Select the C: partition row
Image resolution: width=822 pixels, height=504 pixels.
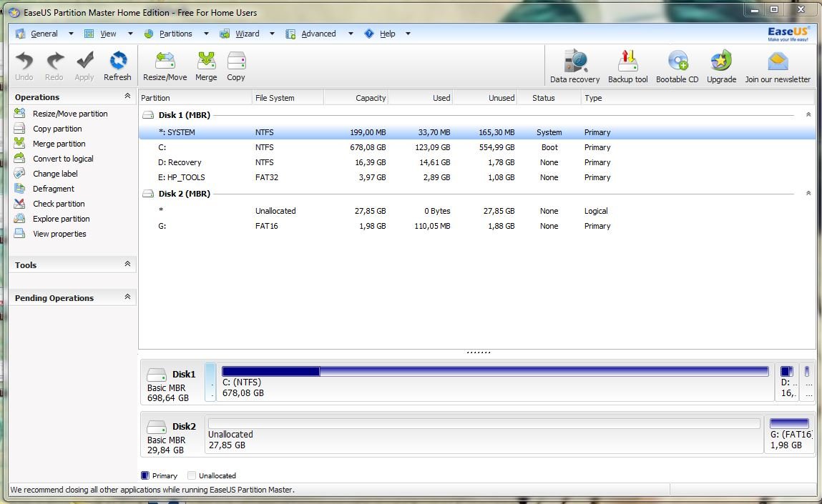(x=477, y=148)
